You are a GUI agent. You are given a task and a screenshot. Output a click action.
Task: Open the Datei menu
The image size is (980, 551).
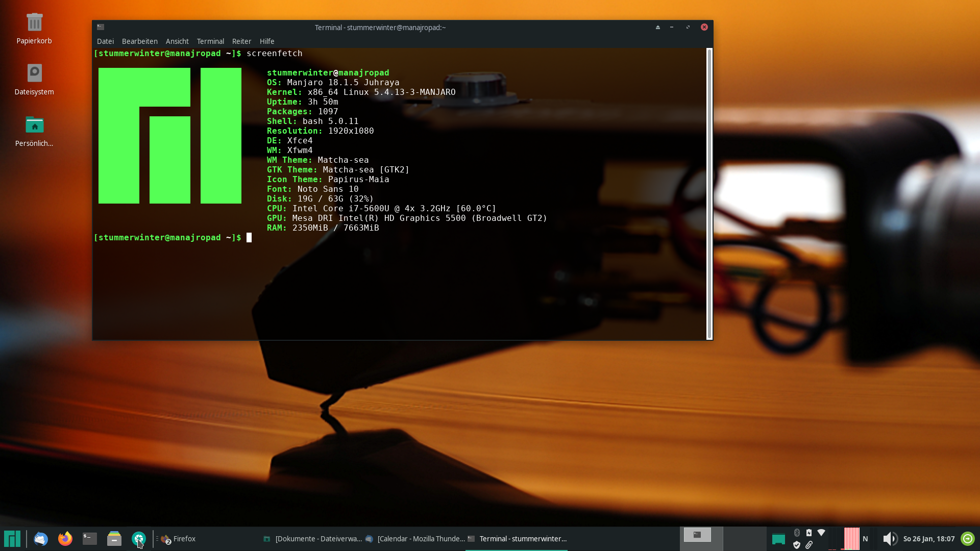(x=105, y=41)
